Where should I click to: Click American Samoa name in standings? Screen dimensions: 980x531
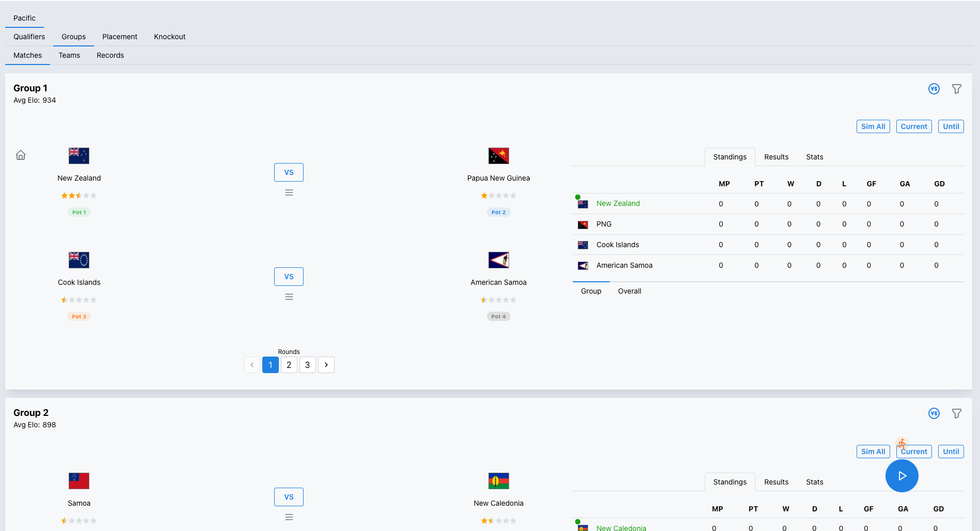pyautogui.click(x=624, y=265)
